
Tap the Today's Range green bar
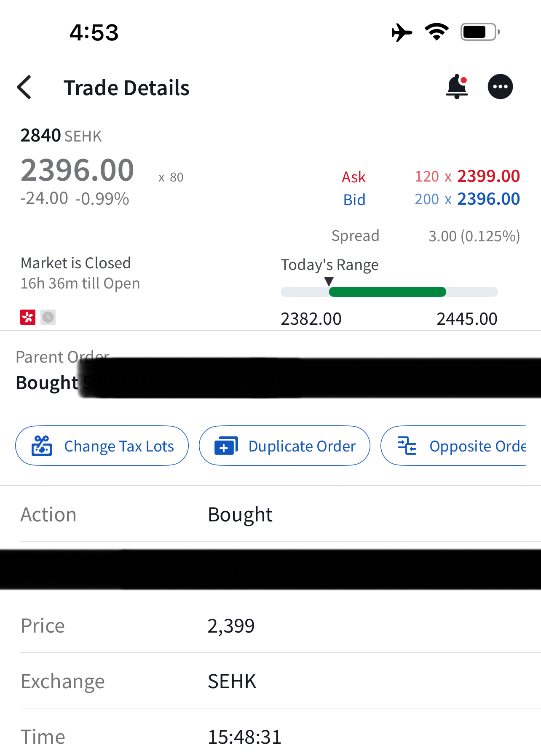[x=387, y=292]
